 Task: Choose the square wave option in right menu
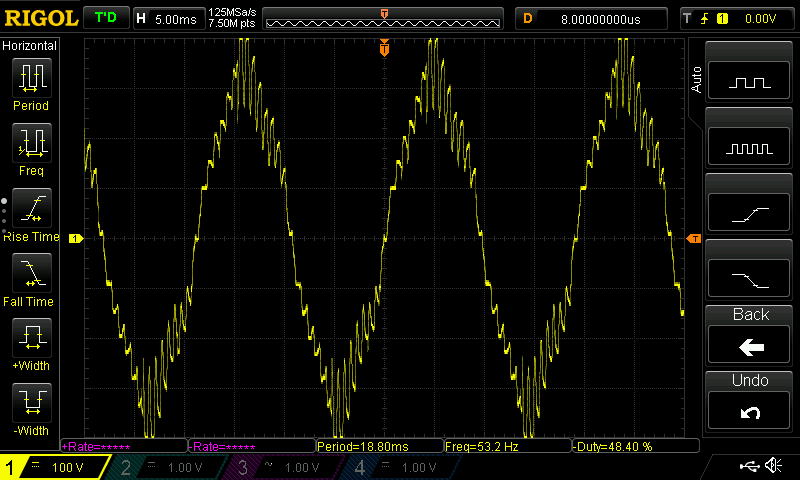click(749, 80)
